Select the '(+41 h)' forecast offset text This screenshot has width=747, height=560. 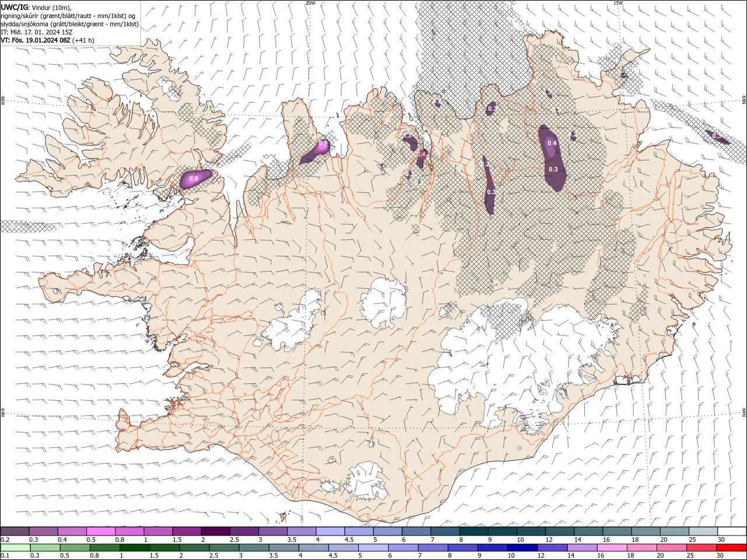point(83,40)
